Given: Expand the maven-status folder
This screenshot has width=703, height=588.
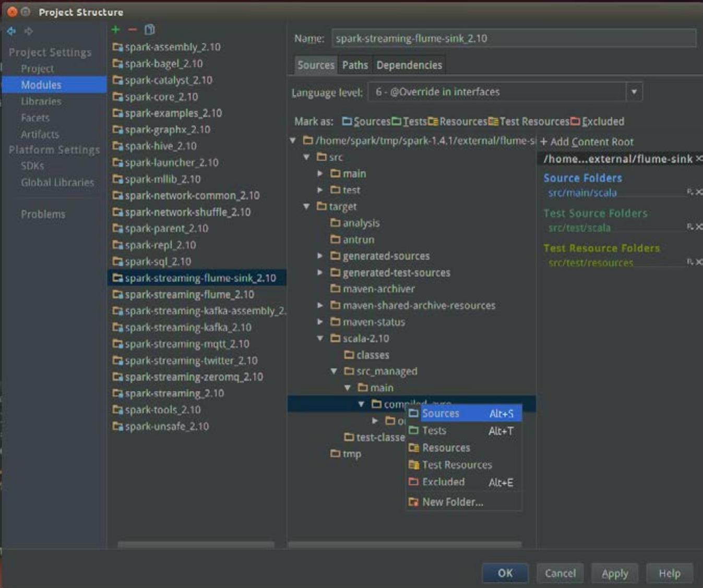Looking at the screenshot, I should click(320, 322).
